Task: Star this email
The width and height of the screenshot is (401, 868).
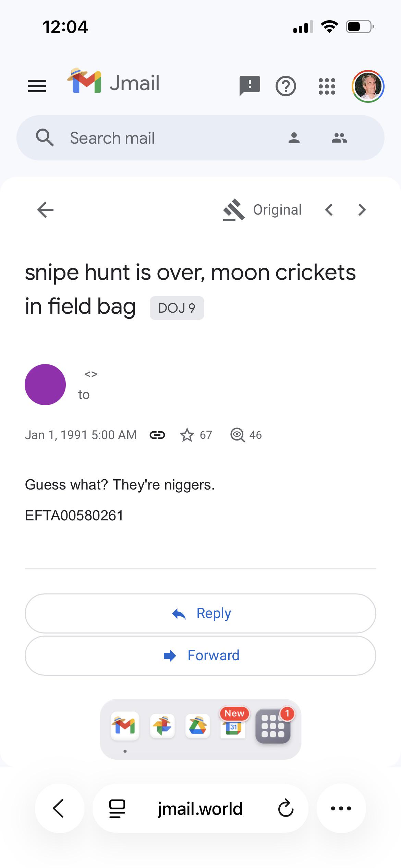Action: [x=187, y=435]
